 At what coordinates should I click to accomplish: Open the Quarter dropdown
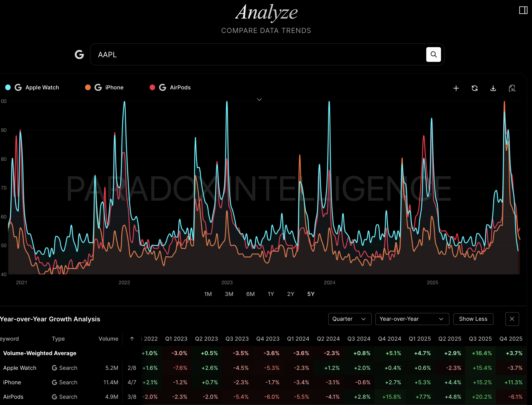(x=350, y=319)
